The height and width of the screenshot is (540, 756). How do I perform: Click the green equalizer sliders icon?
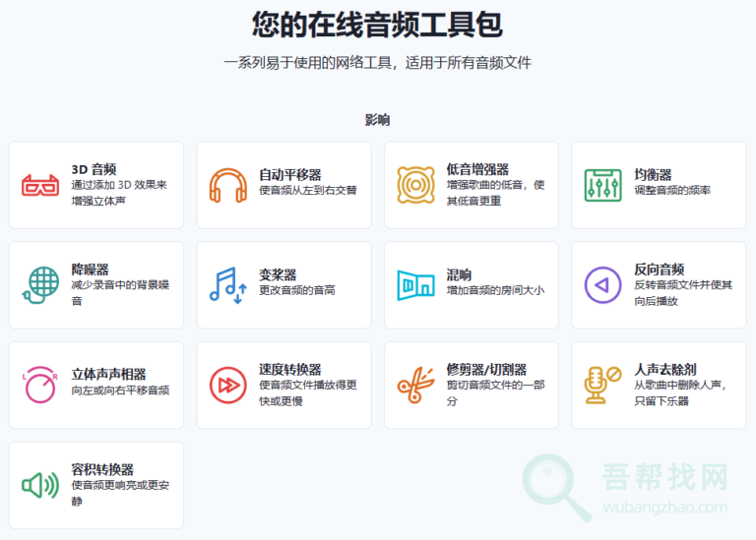click(x=602, y=185)
